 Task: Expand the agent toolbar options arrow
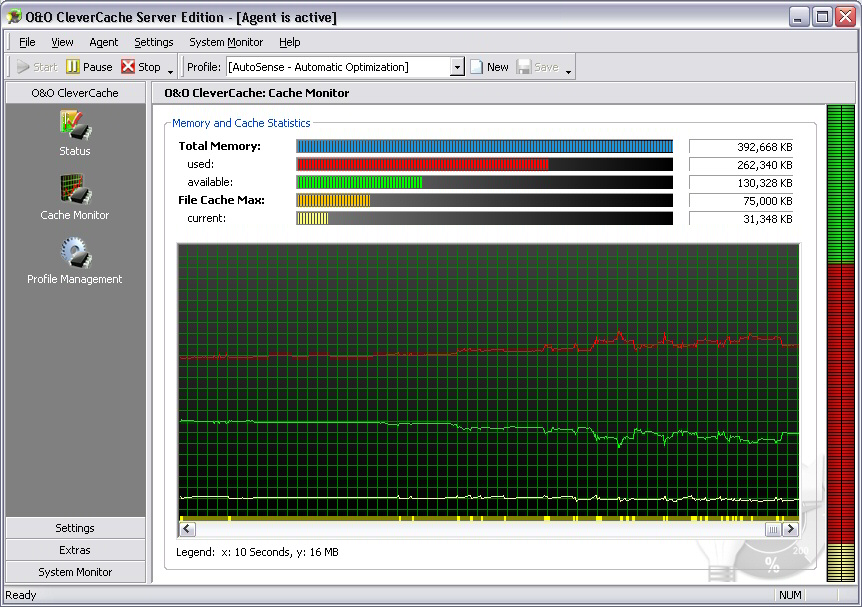170,72
